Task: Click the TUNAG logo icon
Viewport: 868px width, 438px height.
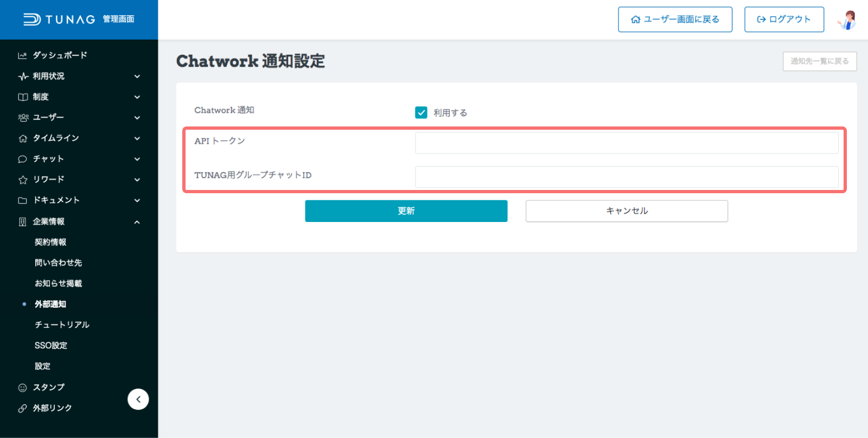Action: [x=32, y=20]
